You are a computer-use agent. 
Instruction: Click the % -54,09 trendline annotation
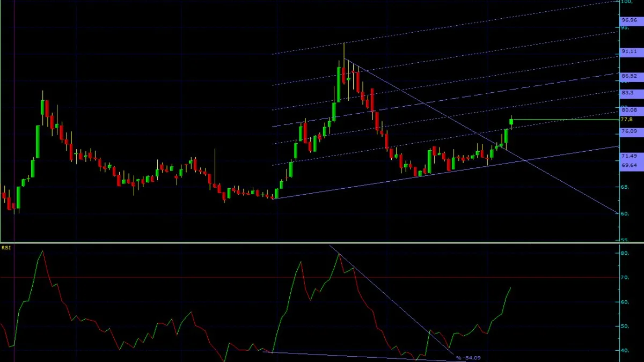pos(469,358)
